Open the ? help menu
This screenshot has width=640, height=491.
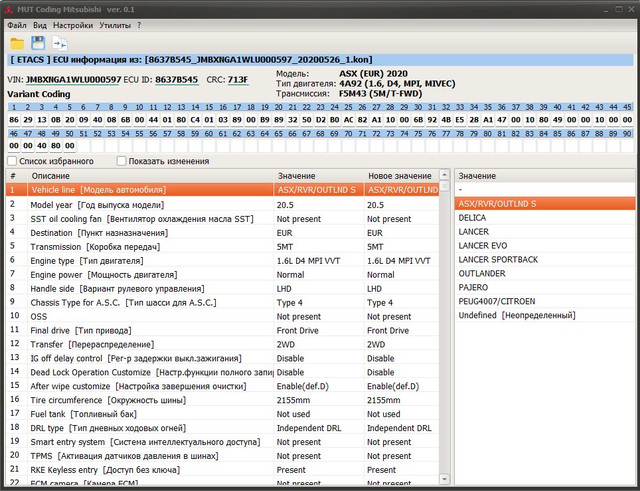(138, 24)
